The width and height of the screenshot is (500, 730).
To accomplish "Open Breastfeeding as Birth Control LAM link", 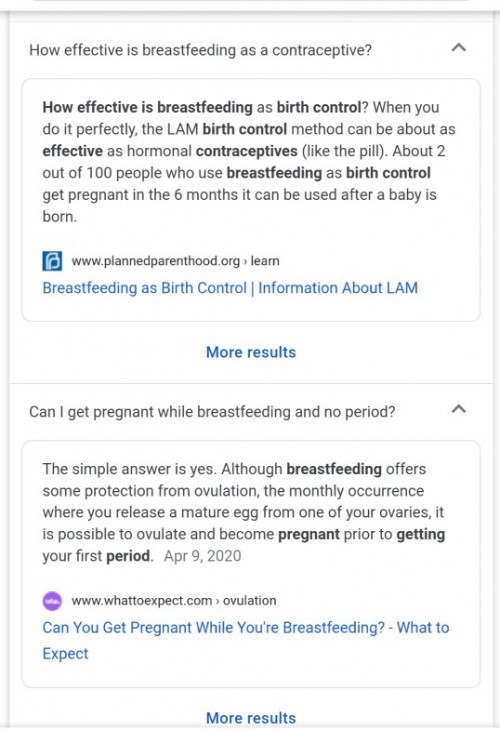I will click(230, 288).
